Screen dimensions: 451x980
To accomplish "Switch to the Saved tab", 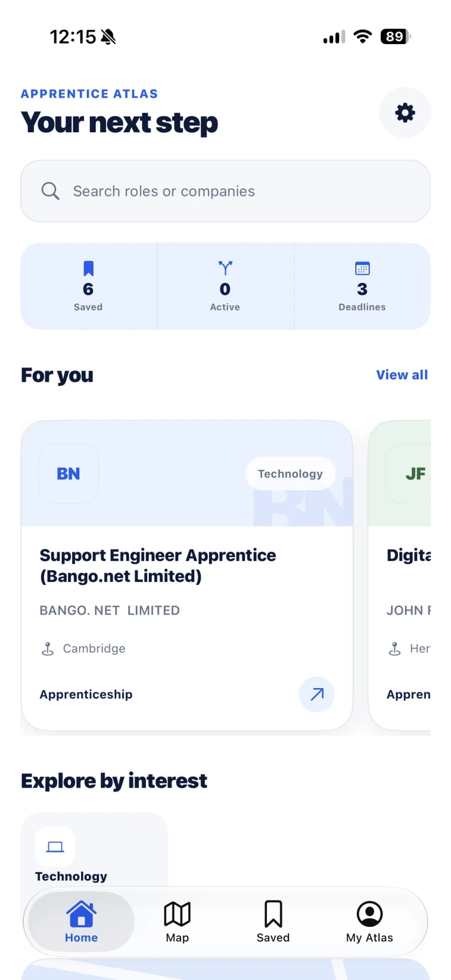I will click(273, 922).
